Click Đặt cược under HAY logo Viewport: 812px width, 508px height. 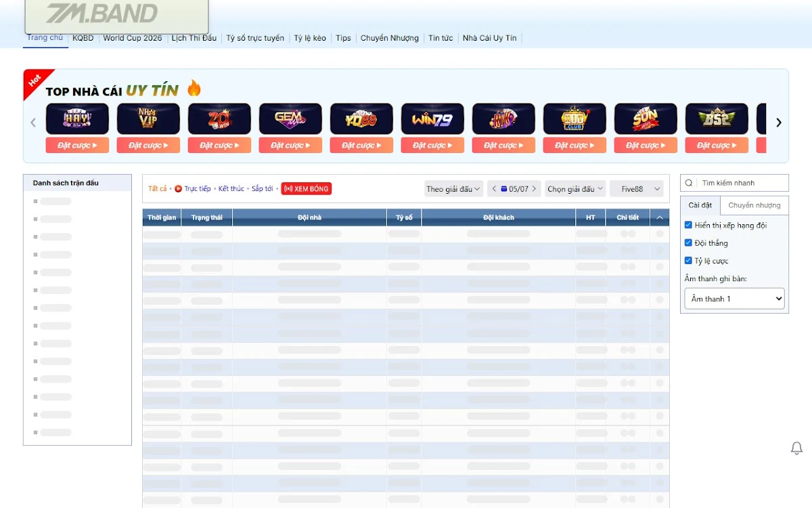[77, 145]
